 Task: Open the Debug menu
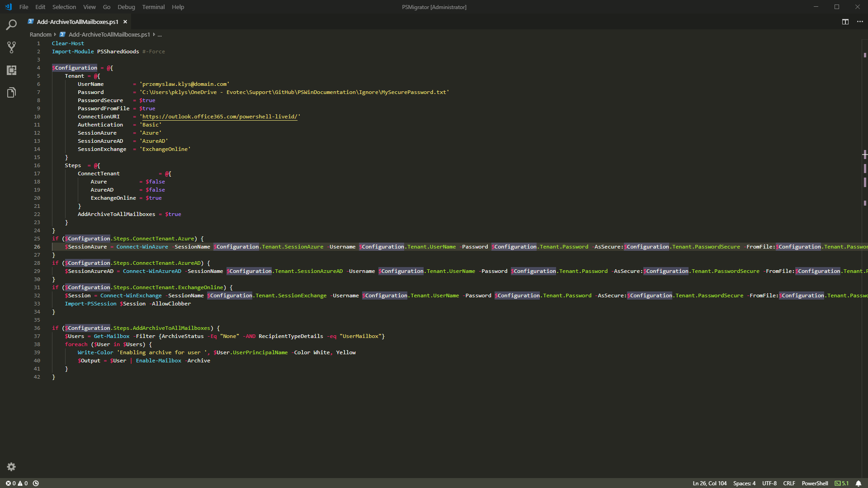pos(126,7)
